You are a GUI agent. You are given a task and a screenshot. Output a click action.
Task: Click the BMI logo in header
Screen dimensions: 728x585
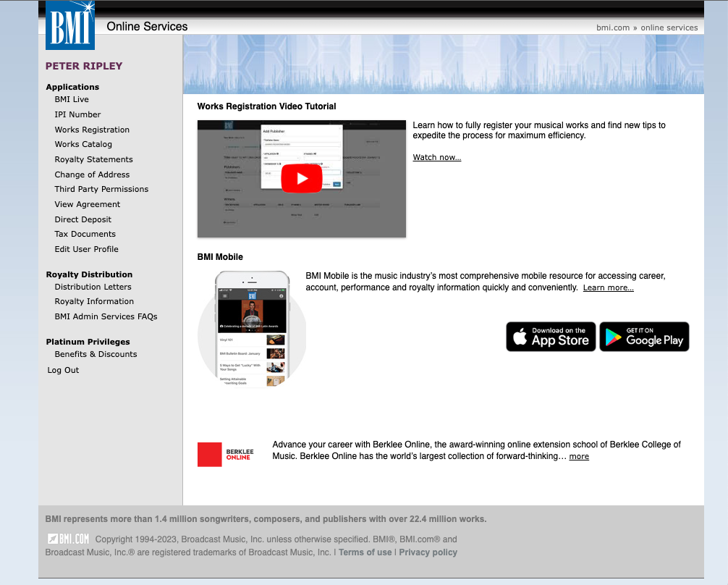tap(70, 25)
